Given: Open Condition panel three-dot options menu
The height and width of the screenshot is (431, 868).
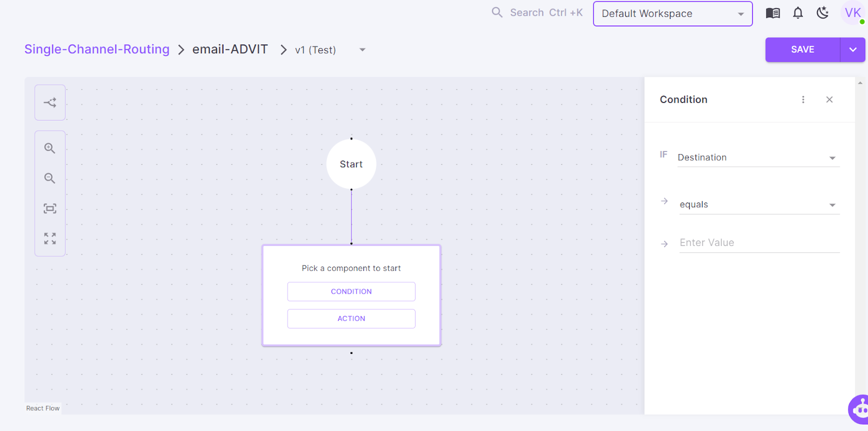Looking at the screenshot, I should [803, 99].
